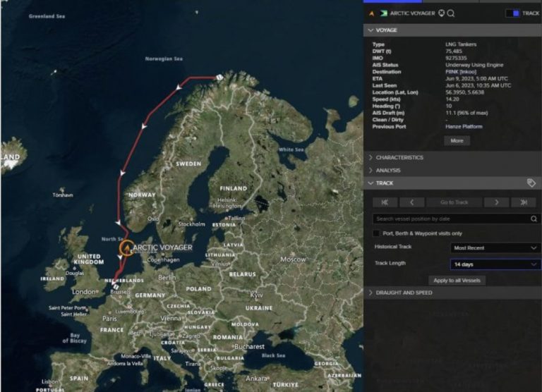542x392 pixels.
Task: Click the track start marker near northern Norway
Action: 219,77
